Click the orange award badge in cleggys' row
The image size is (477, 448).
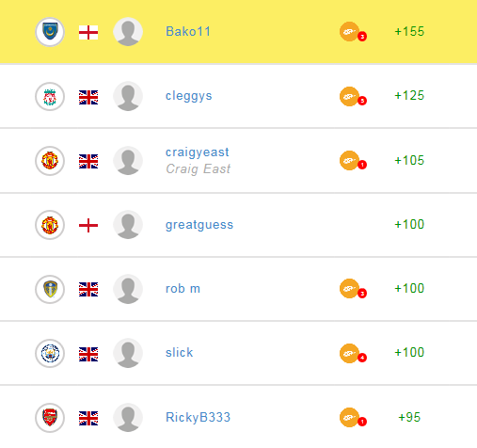click(x=353, y=96)
